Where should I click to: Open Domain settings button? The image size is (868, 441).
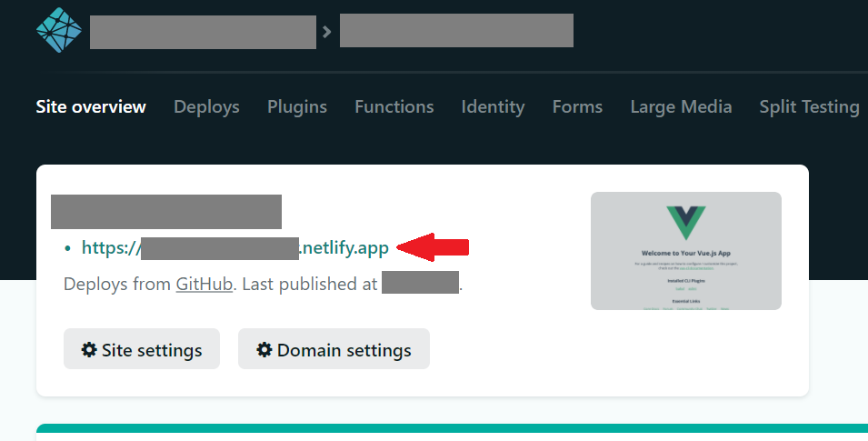(x=334, y=349)
